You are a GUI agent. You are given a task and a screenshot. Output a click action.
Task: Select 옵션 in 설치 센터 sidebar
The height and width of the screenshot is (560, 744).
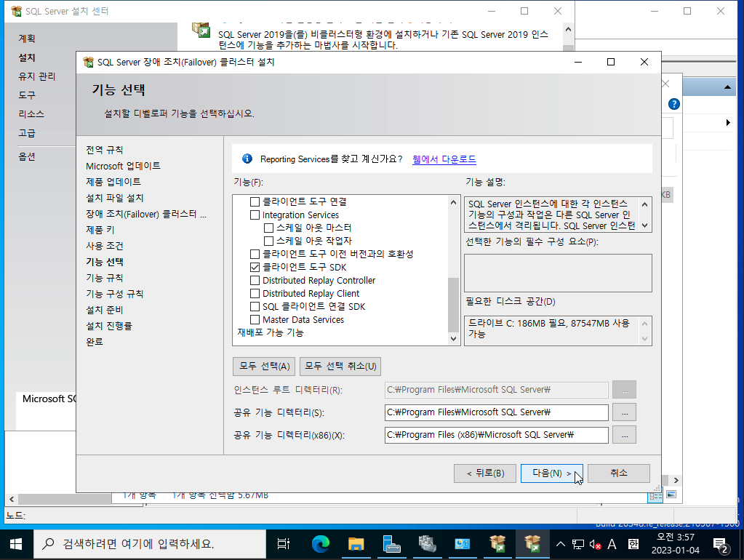tap(27, 156)
